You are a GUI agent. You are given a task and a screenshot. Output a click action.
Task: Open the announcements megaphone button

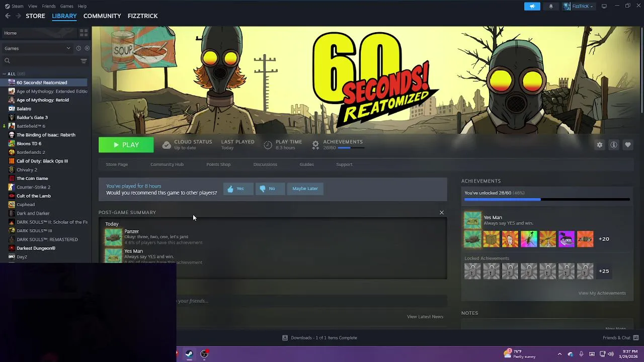click(532, 6)
